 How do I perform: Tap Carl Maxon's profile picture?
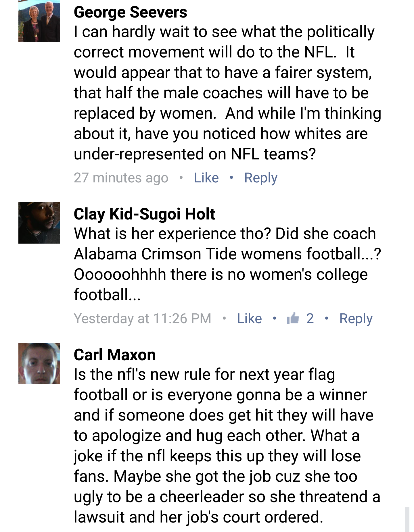click(39, 364)
